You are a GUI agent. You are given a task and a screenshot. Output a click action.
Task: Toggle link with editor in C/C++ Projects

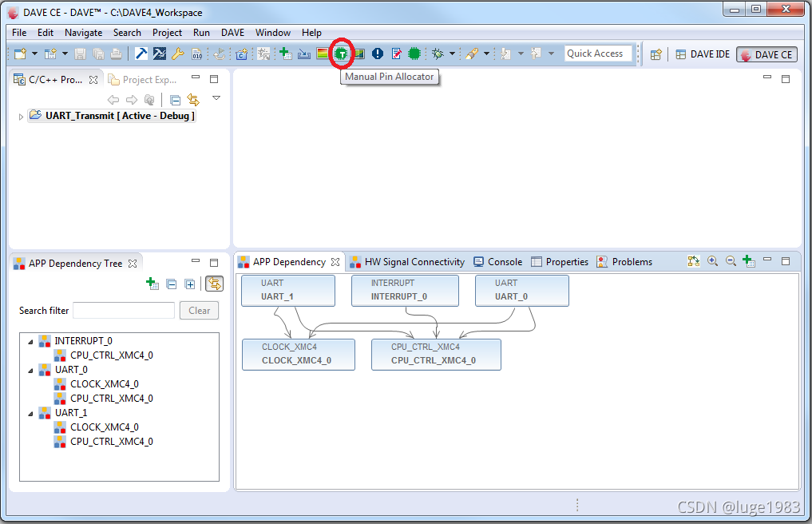[193, 100]
